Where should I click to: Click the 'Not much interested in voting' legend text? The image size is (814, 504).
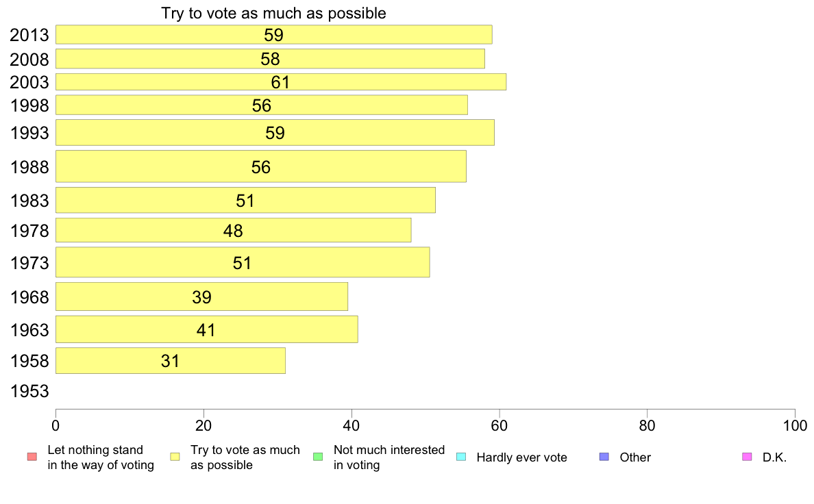388,457
